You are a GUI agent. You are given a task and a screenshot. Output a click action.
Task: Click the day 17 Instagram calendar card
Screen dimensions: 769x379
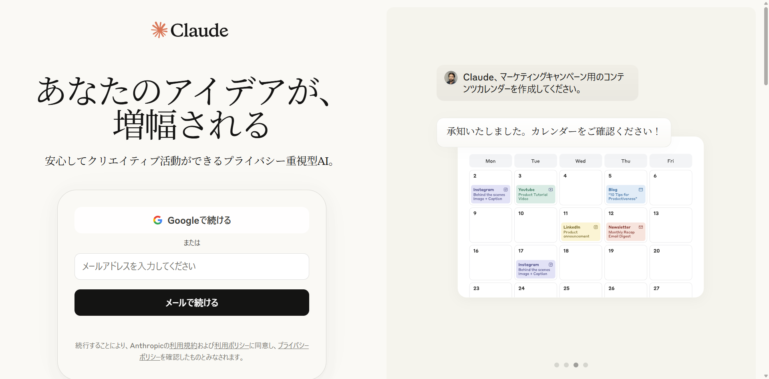[535, 269]
